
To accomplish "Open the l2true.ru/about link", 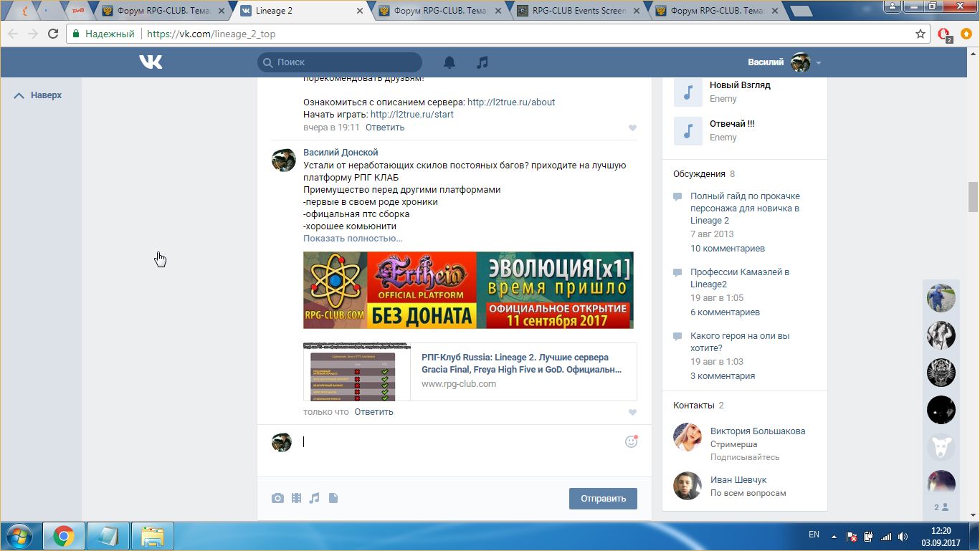I will pyautogui.click(x=511, y=102).
